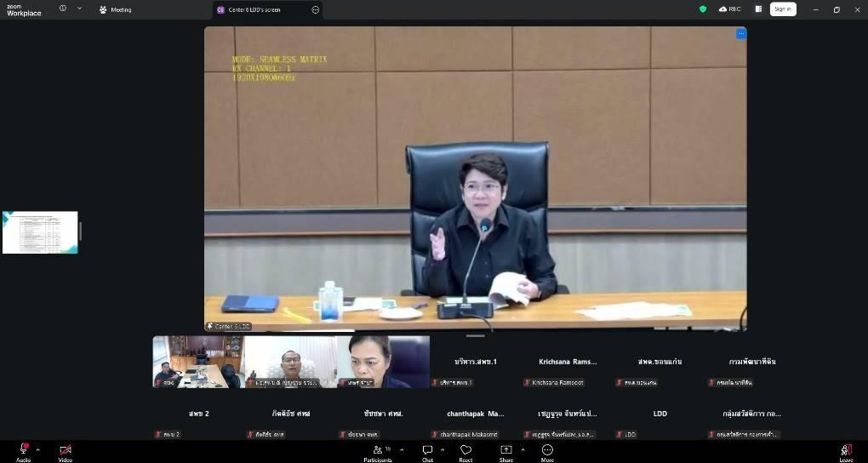868x463 pixels.
Task: Open the Participants panel
Action: [x=377, y=449]
